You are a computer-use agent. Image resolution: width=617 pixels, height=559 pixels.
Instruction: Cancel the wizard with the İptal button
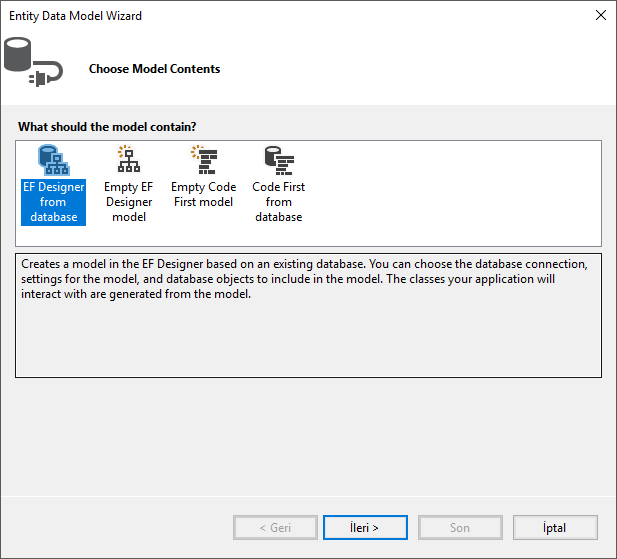555,527
